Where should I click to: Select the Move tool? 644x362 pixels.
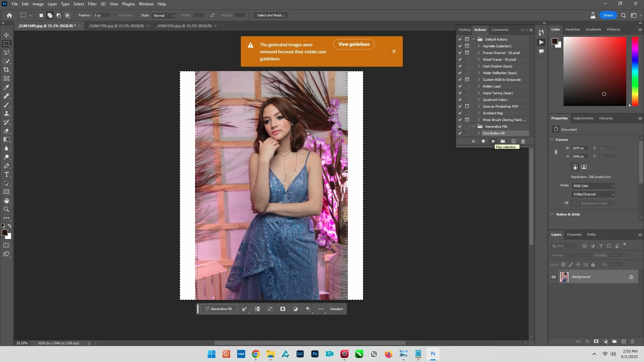(x=6, y=35)
